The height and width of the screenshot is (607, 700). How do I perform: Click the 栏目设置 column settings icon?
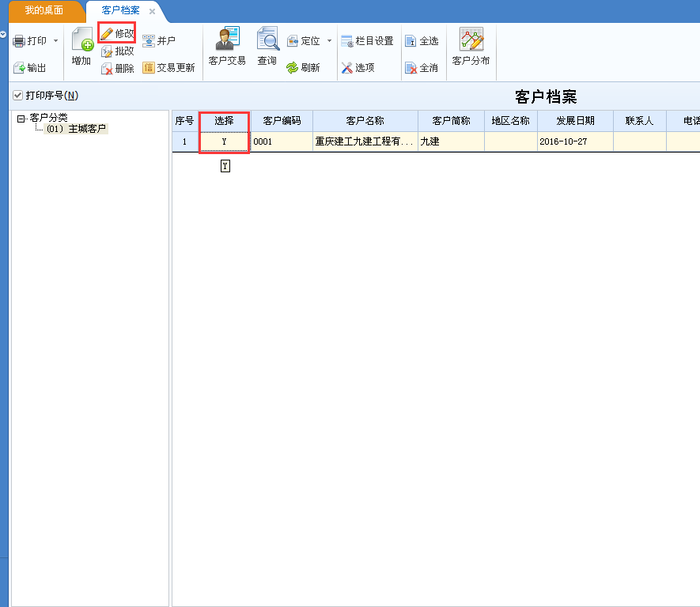pyautogui.click(x=347, y=41)
